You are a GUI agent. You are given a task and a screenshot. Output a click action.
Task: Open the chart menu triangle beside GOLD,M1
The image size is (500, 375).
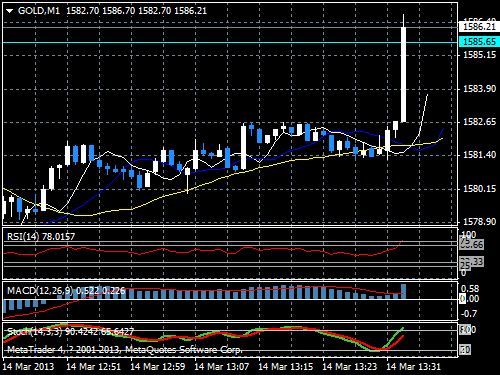click(x=9, y=11)
